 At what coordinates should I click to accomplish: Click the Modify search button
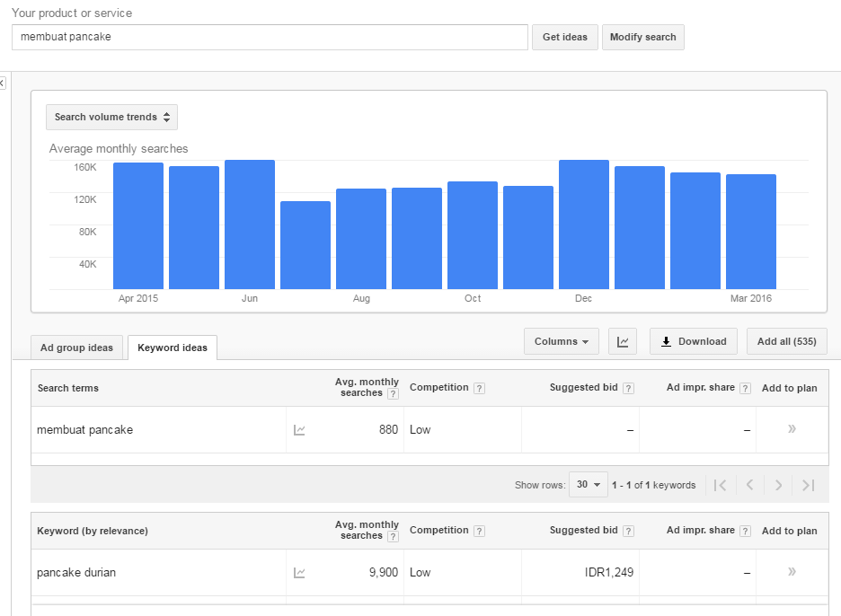point(643,37)
